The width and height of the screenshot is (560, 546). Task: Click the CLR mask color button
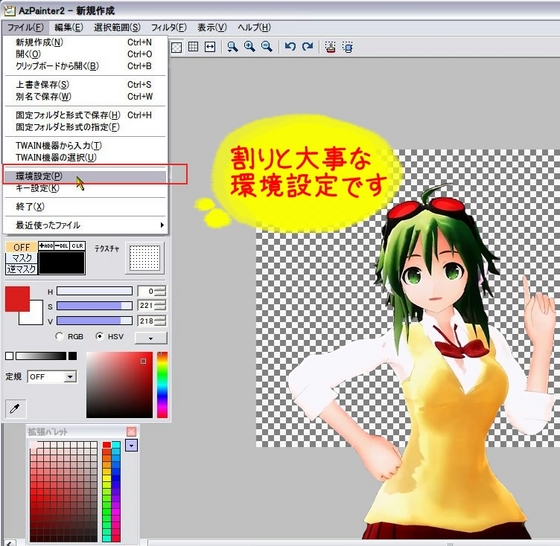[x=78, y=246]
